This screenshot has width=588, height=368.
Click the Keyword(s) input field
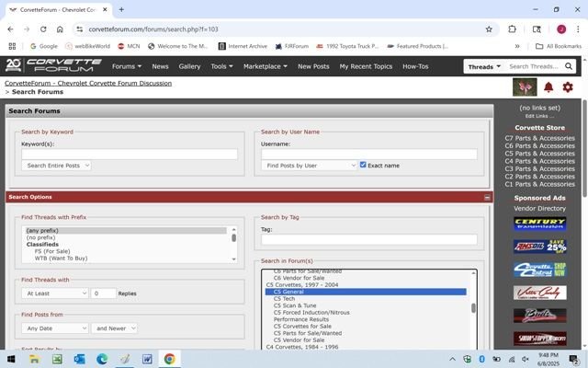(x=130, y=155)
